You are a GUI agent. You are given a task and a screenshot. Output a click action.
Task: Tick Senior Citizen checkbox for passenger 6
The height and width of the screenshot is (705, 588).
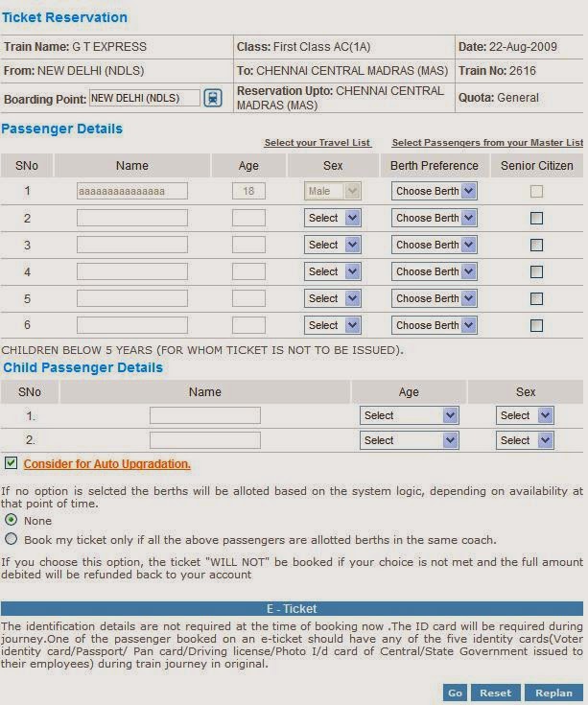(x=536, y=325)
